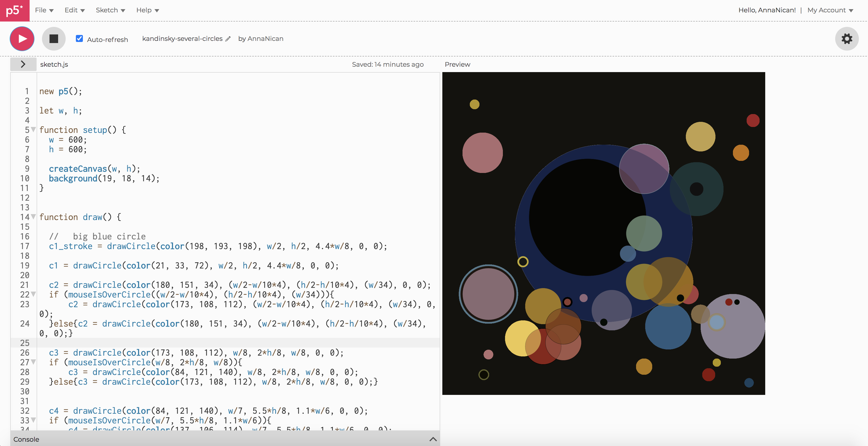Viewport: 868px width, 446px height.
Task: Open the Edit menu
Action: 75,10
